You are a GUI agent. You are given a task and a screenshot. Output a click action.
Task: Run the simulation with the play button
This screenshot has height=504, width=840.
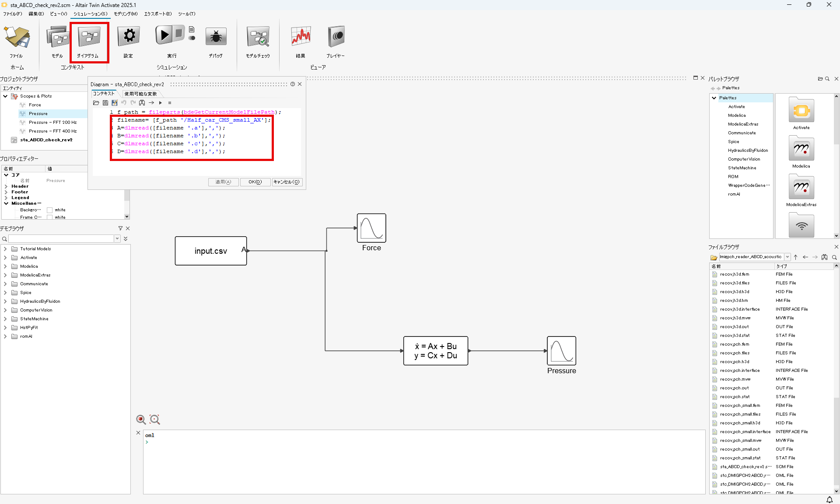pyautogui.click(x=164, y=35)
